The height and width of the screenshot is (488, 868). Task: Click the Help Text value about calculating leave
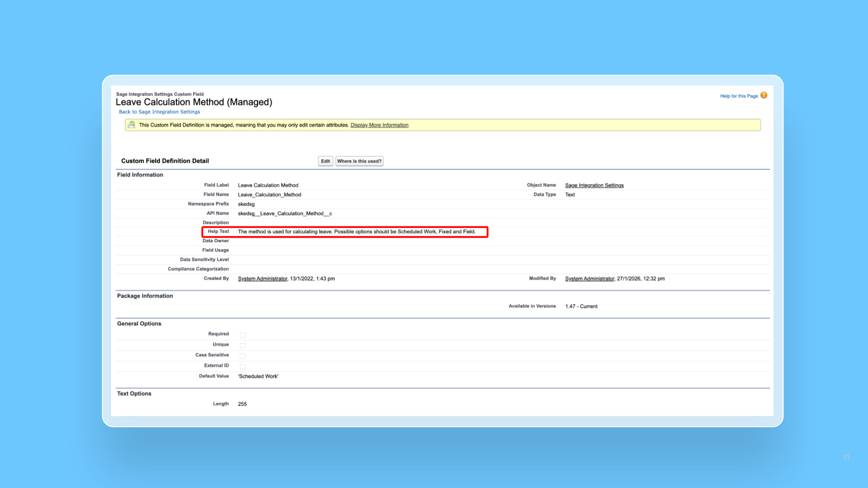click(x=357, y=232)
